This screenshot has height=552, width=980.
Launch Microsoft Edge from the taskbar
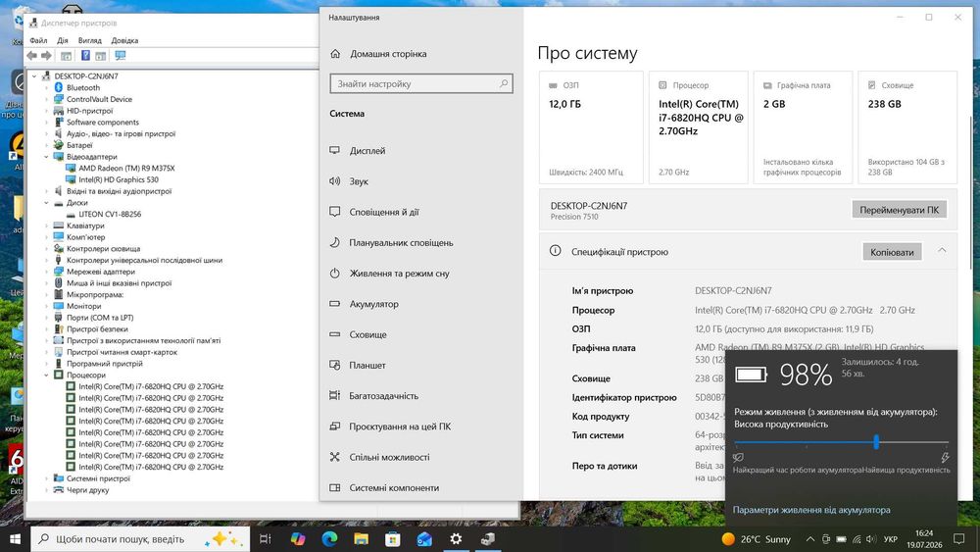click(329, 539)
